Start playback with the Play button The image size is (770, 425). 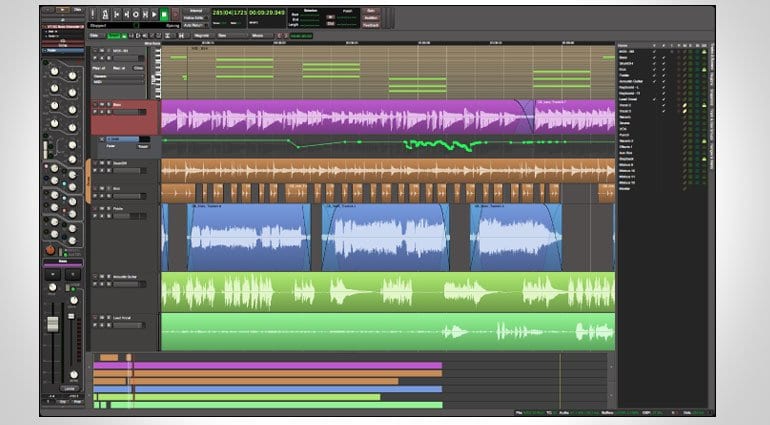[x=154, y=14]
